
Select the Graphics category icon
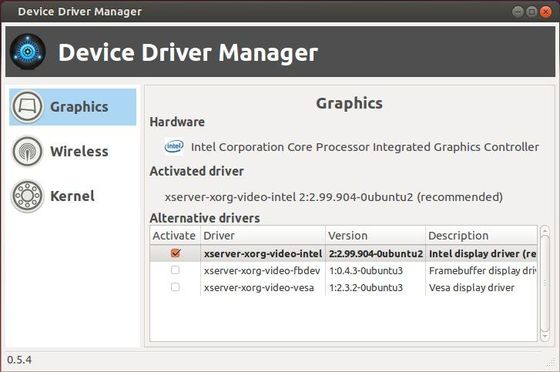click(x=27, y=107)
